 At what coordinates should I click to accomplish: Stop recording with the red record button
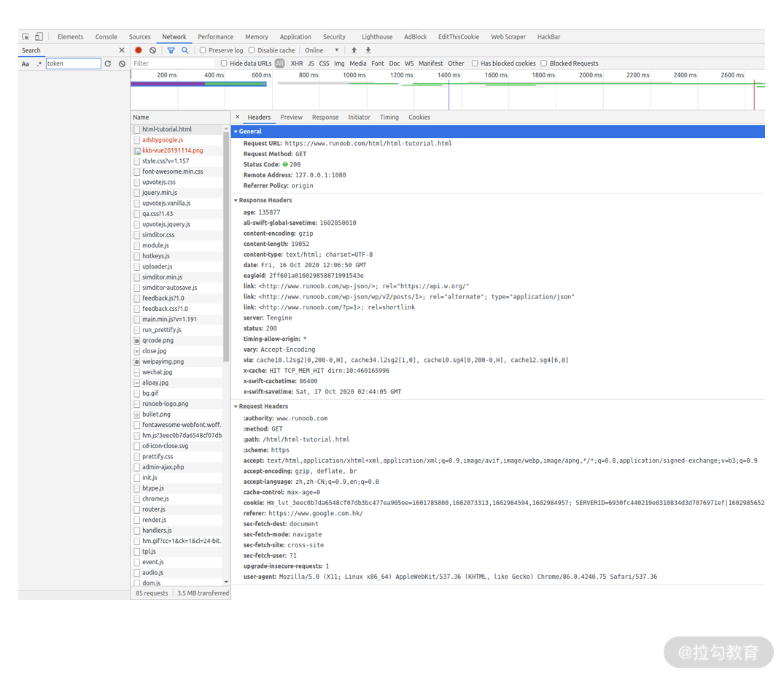[139, 50]
